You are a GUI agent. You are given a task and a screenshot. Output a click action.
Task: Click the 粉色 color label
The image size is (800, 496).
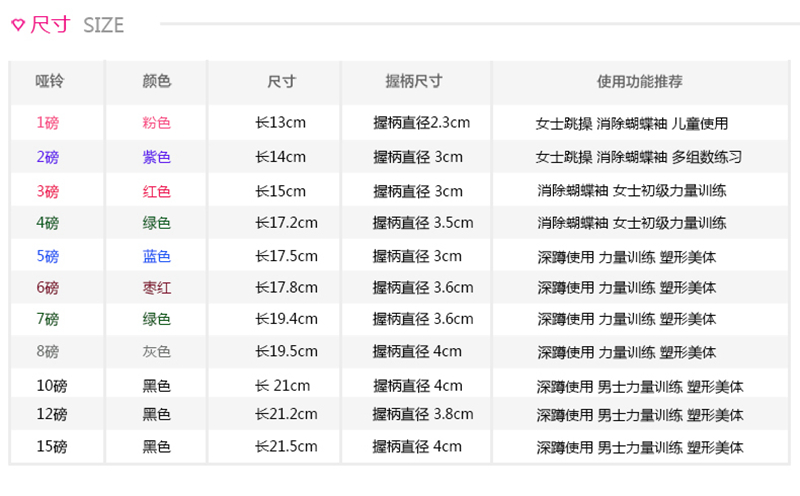pyautogui.click(x=157, y=123)
